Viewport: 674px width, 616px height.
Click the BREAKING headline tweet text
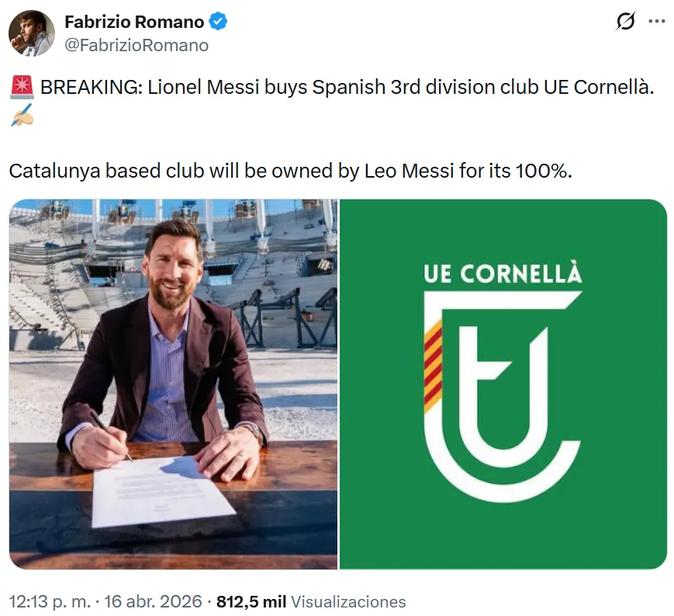[x=347, y=87]
